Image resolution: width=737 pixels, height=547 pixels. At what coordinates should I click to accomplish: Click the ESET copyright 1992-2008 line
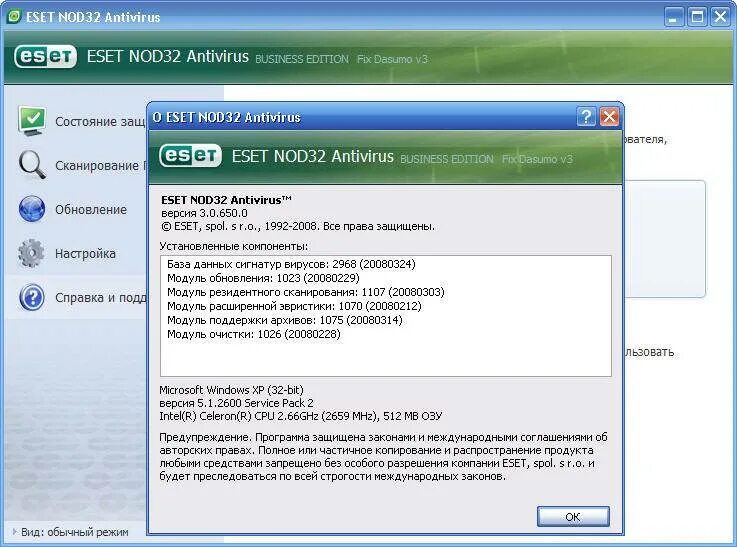click(x=298, y=226)
